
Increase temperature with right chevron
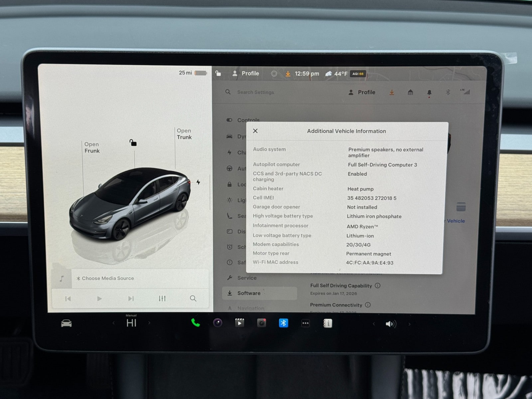(149, 323)
